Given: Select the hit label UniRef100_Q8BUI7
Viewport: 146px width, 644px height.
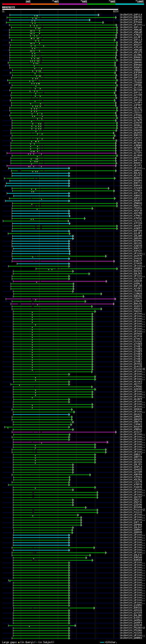Looking at the screenshot, I should coord(131,454).
